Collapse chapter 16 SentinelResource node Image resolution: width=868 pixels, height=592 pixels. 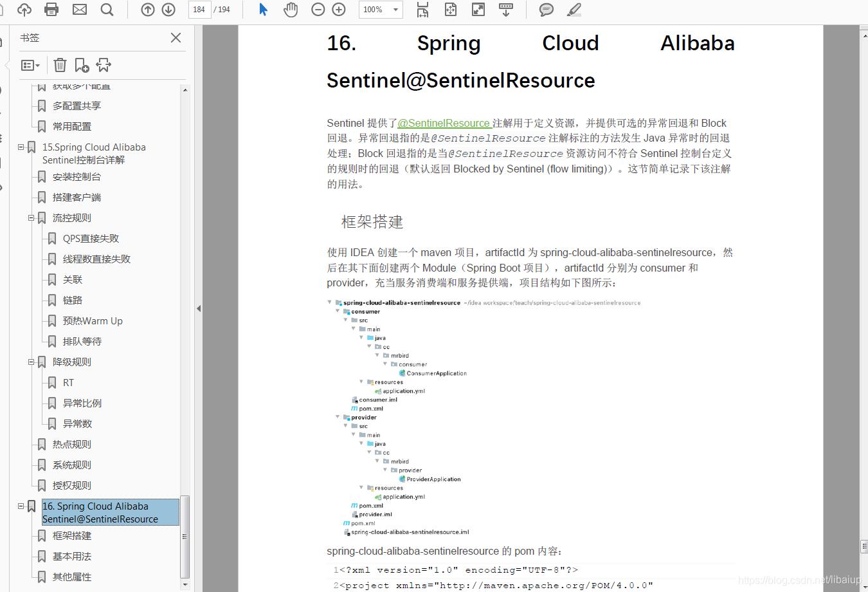coord(21,506)
